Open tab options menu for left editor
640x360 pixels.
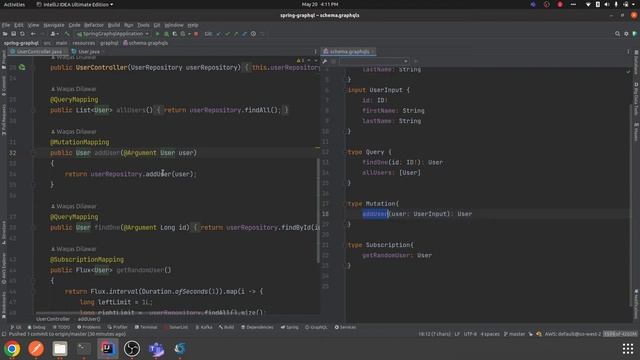(316, 52)
